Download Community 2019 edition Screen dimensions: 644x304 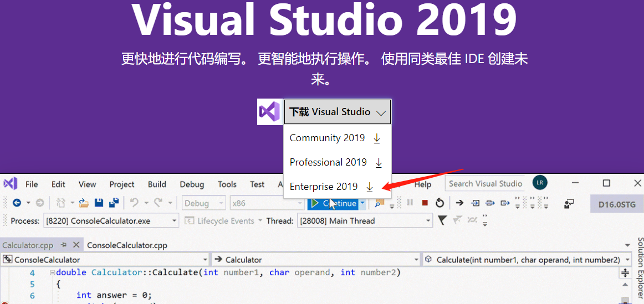[337, 138]
